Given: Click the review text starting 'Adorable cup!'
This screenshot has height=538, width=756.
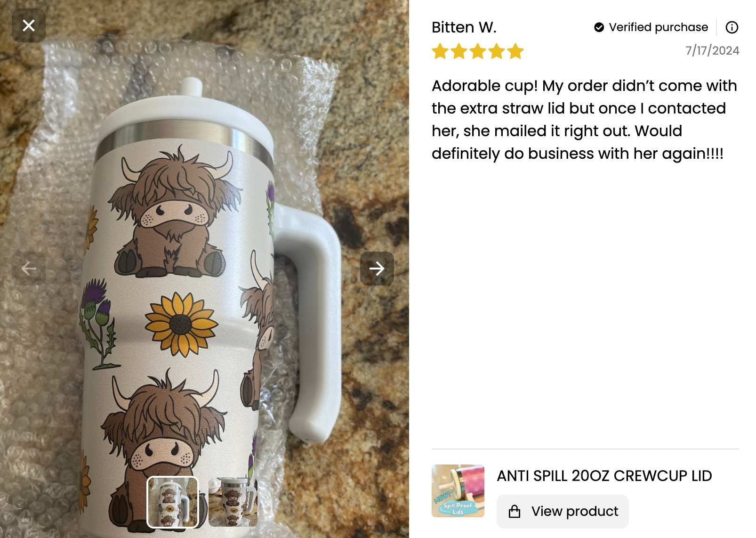Looking at the screenshot, I should (x=584, y=120).
